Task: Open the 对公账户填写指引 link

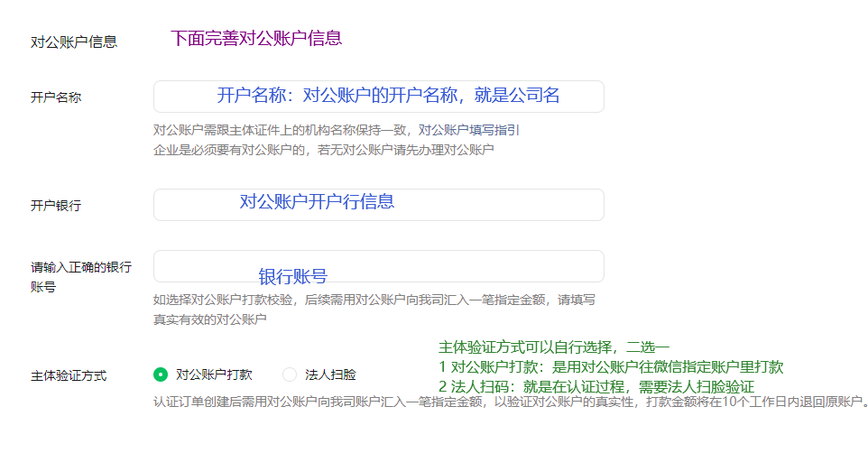Action: [x=469, y=130]
